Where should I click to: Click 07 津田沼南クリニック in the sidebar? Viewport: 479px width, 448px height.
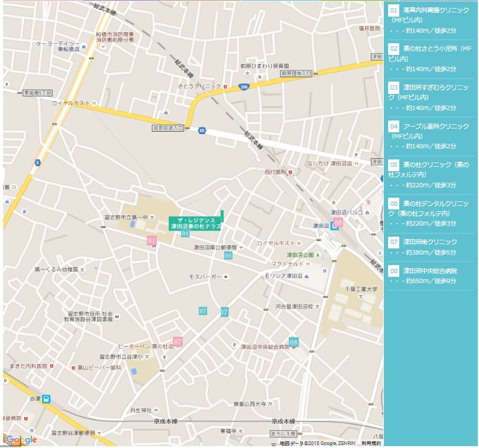(x=430, y=242)
